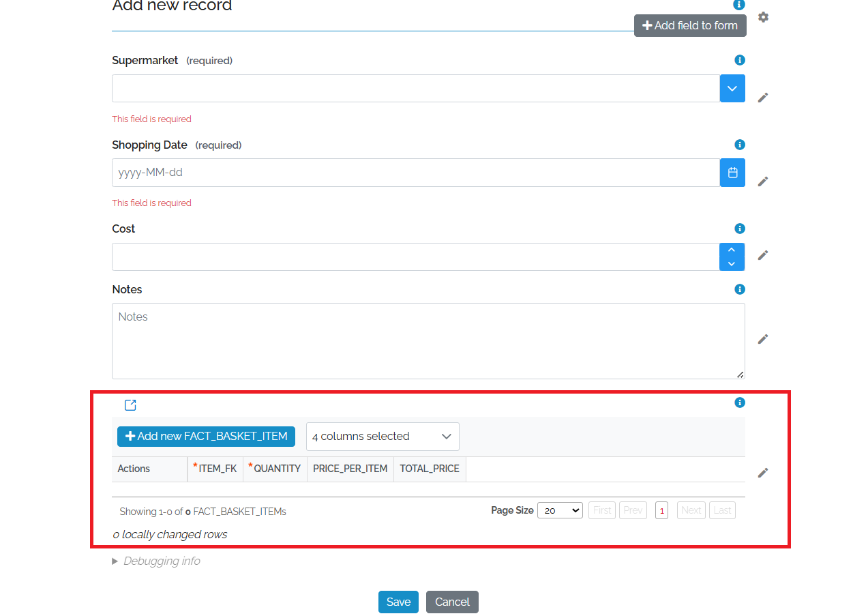Increase the Cost value with up arrow
The width and height of the screenshot is (868, 616).
coord(732,250)
